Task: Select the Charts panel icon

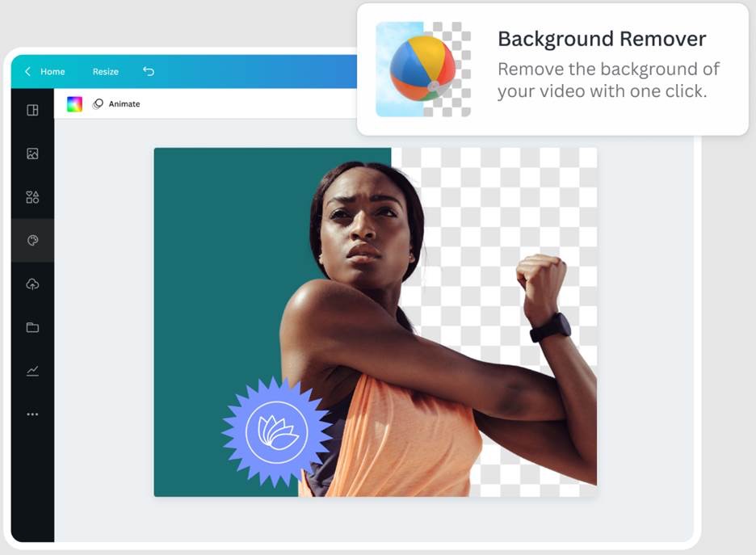Action: click(32, 370)
